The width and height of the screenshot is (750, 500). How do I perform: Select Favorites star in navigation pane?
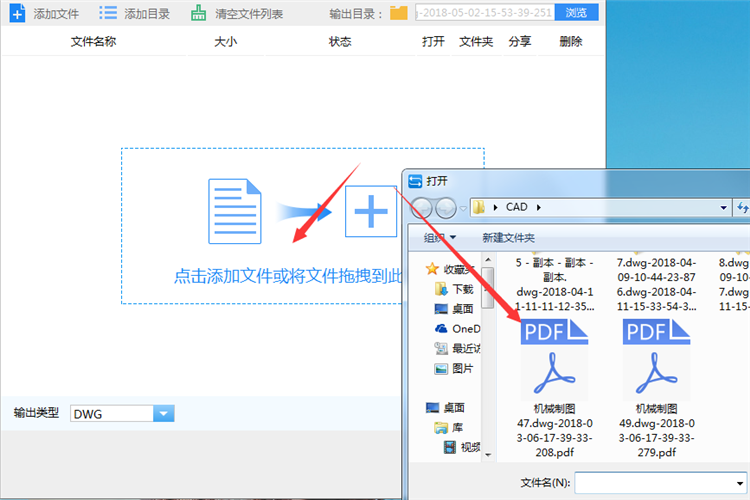(x=432, y=269)
